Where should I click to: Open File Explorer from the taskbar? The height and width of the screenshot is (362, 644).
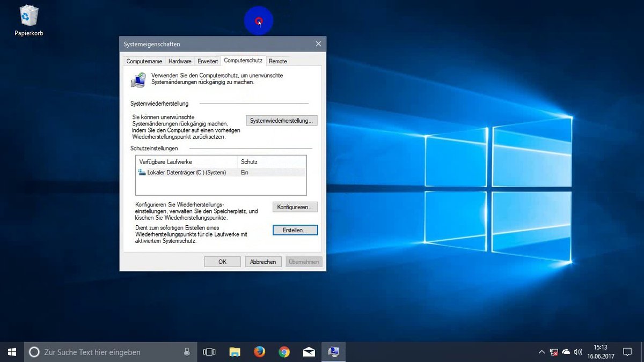(x=235, y=352)
